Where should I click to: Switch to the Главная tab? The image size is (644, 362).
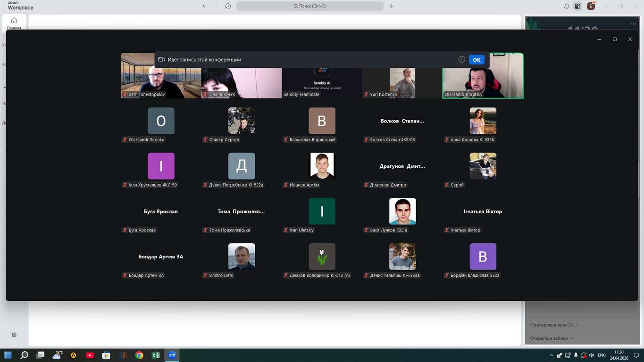[14, 23]
